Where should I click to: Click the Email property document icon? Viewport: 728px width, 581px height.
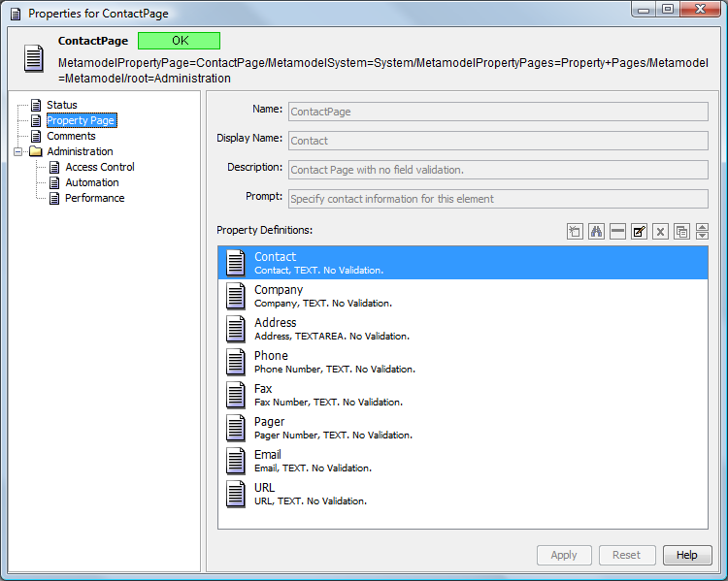point(236,461)
